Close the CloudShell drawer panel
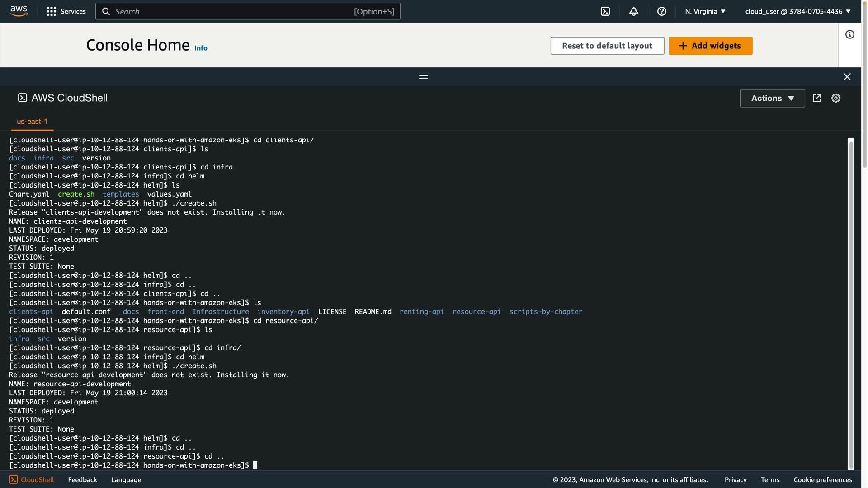The image size is (868, 488). (x=847, y=77)
